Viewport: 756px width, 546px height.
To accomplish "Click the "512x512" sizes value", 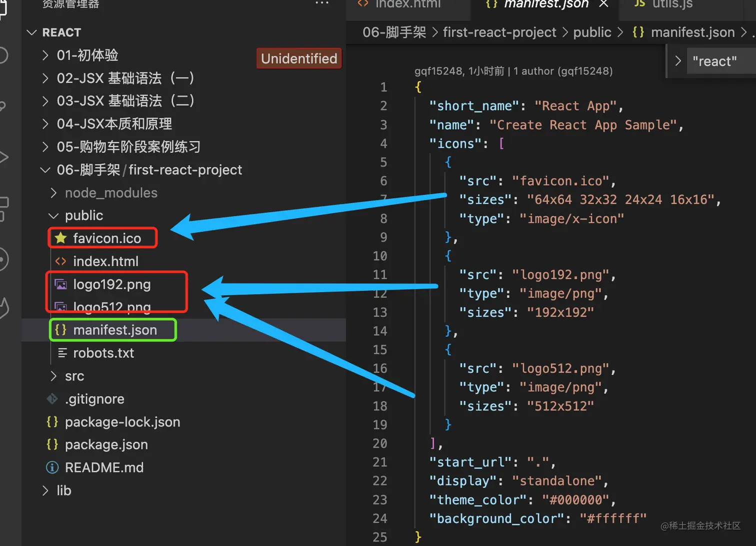I will click(560, 406).
